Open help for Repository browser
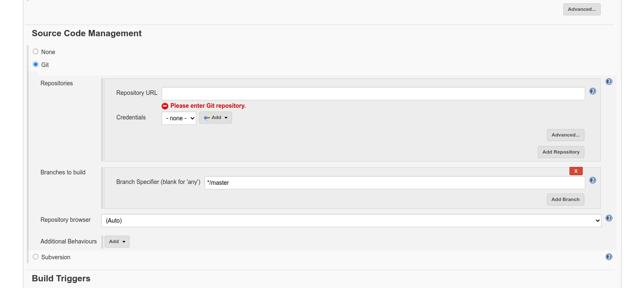 pos(609,218)
